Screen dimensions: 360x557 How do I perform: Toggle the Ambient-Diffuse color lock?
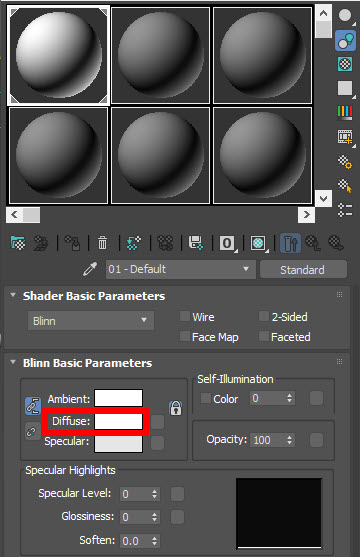coord(33,406)
